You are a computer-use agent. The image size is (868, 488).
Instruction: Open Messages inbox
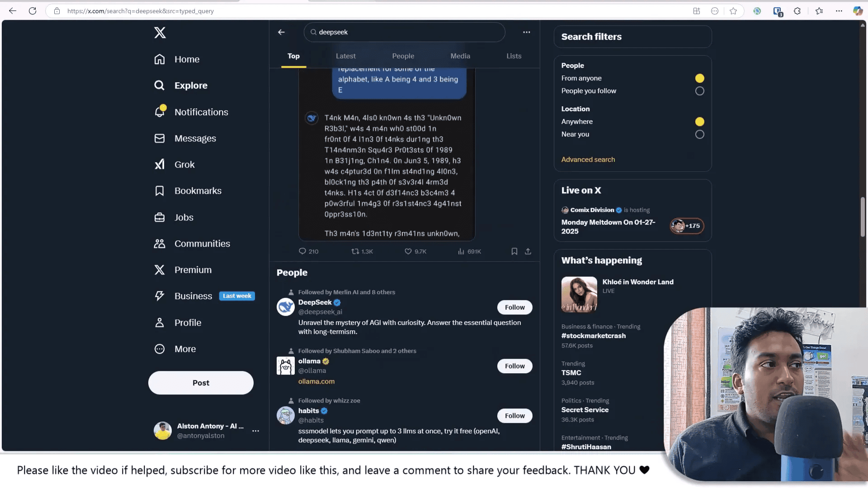196,138
